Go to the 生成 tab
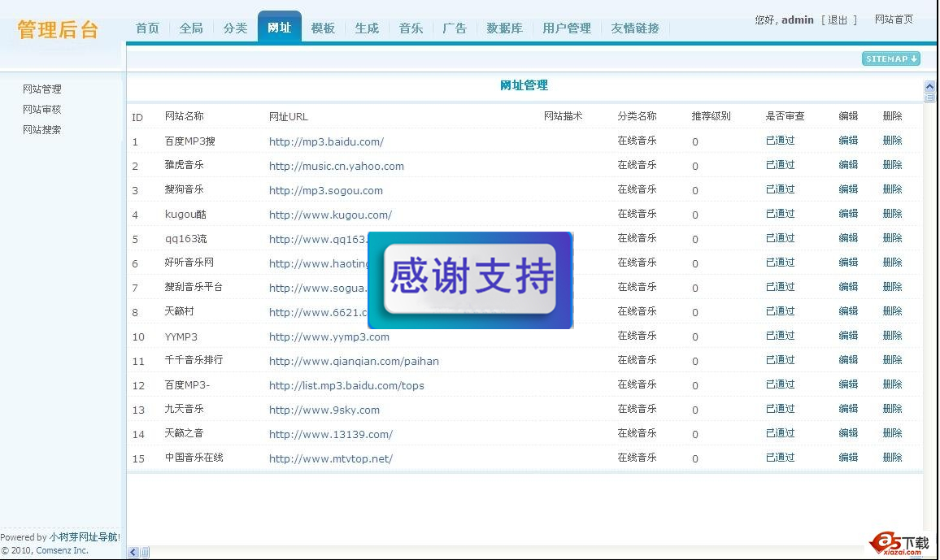 [x=367, y=28]
